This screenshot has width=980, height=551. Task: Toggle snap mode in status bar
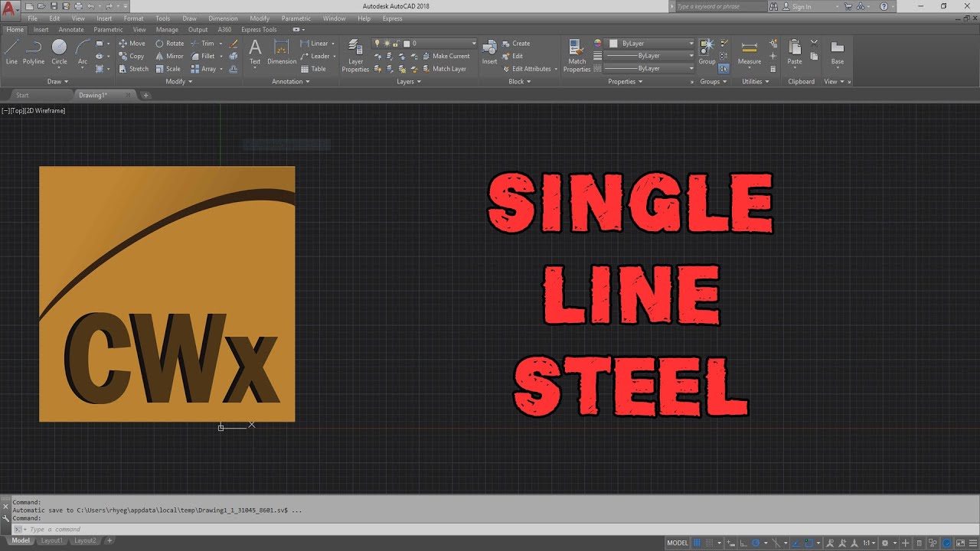tap(710, 543)
